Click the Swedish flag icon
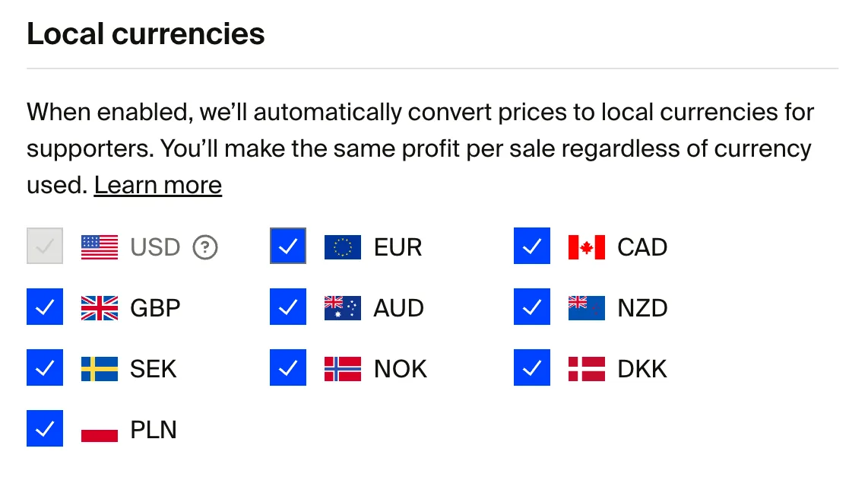Image resolution: width=868 pixels, height=493 pixels. (100, 369)
